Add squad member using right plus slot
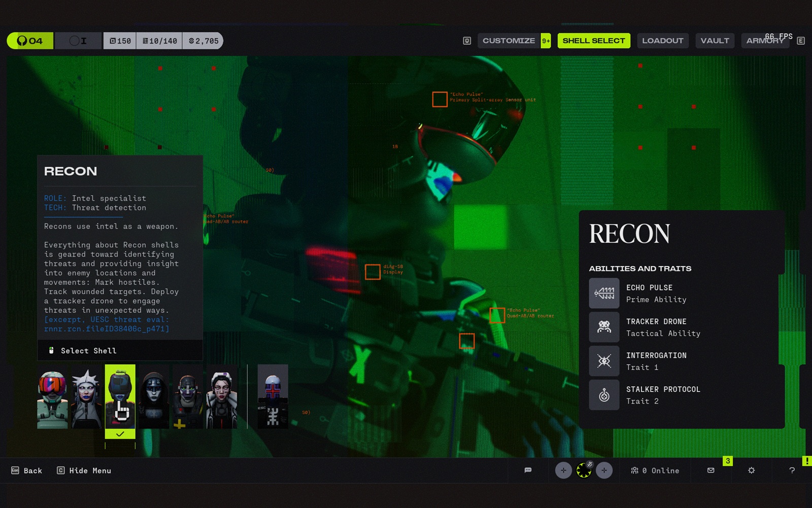 pyautogui.click(x=604, y=470)
